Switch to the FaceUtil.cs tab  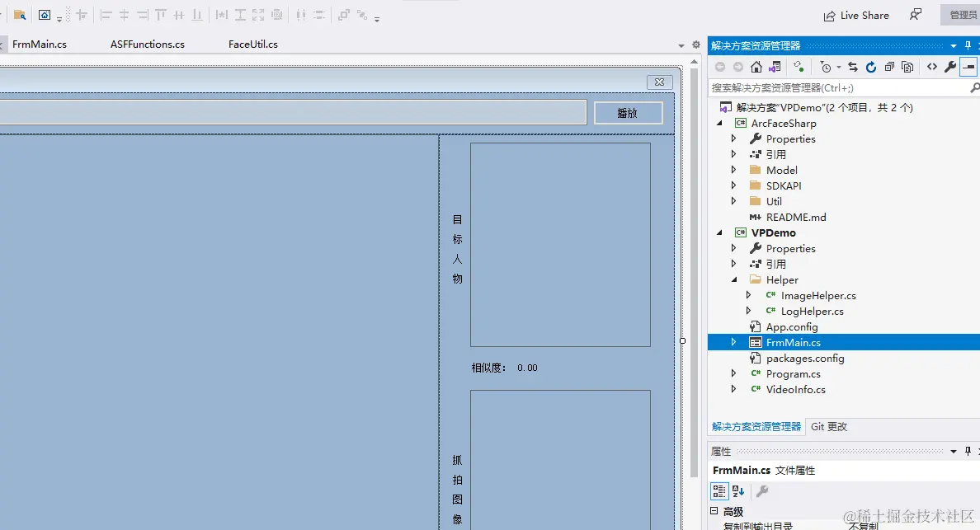(x=253, y=45)
